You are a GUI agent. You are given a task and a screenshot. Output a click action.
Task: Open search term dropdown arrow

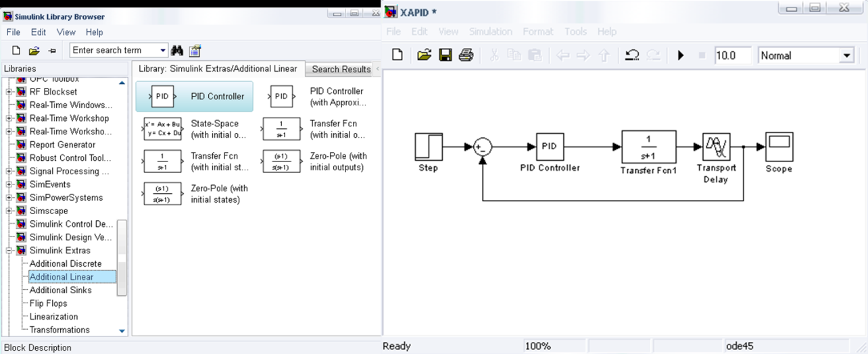pyautogui.click(x=163, y=51)
